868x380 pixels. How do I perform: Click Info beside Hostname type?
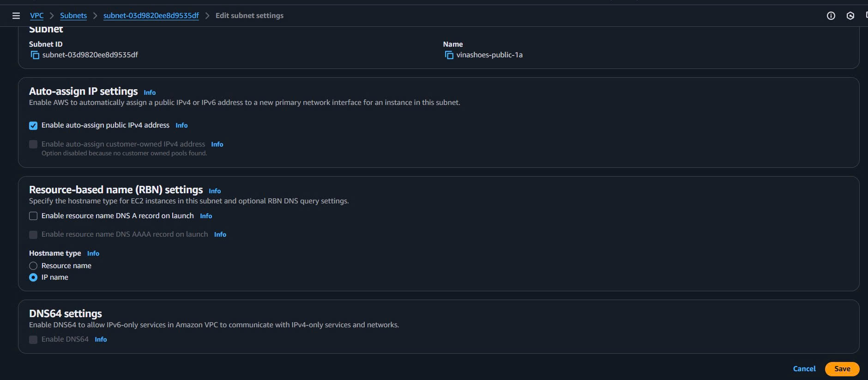pos(93,253)
